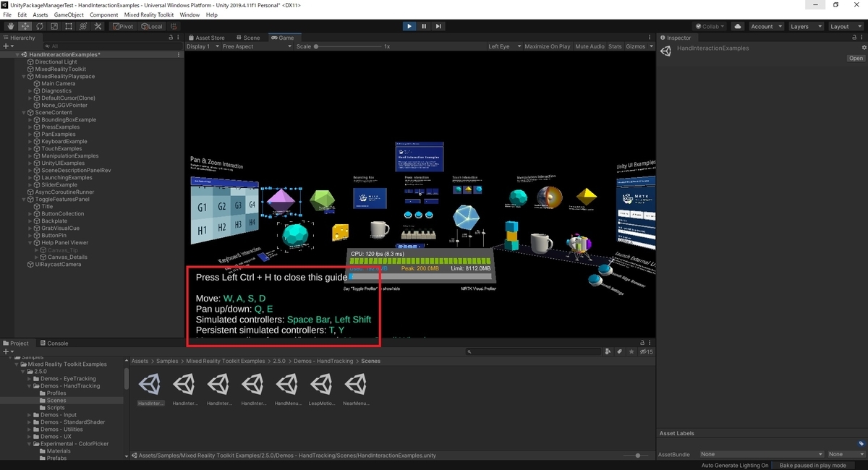Click the Step frame button
This screenshot has height=470, width=868.
click(438, 26)
